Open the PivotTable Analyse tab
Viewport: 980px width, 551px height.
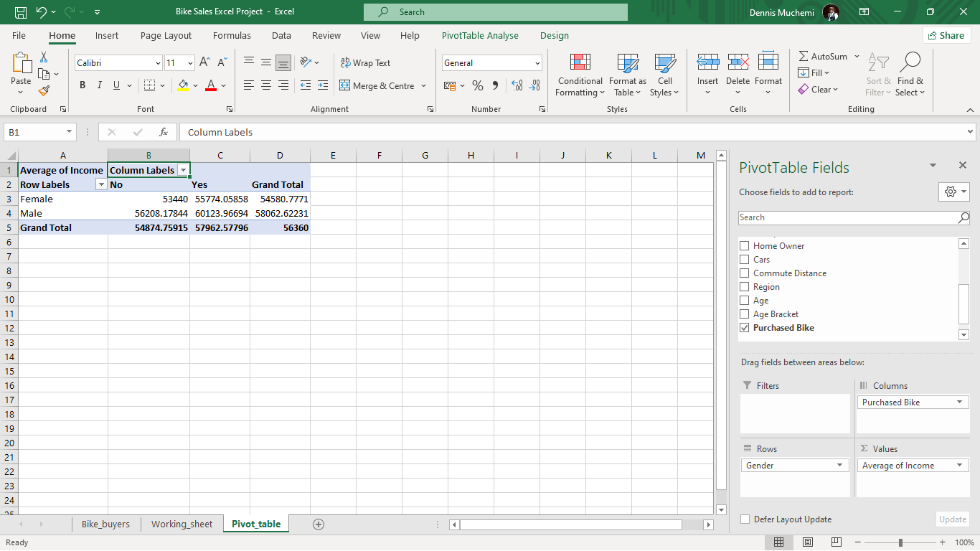[x=480, y=35]
